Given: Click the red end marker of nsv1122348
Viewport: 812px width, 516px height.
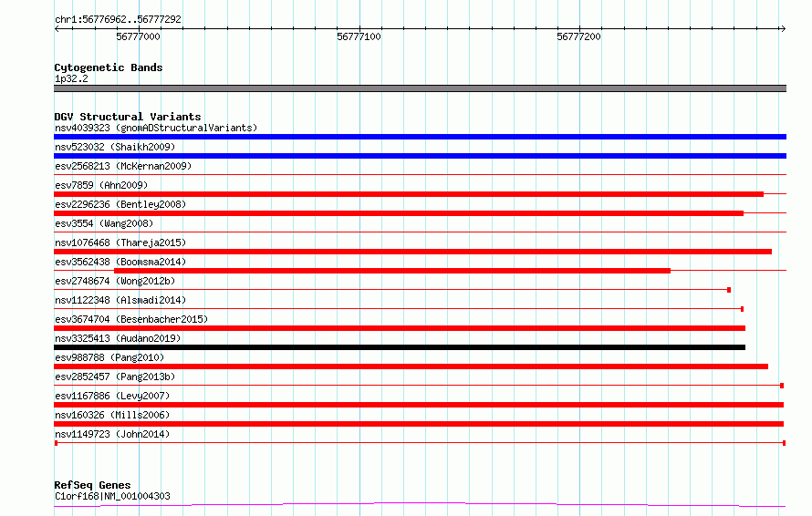Looking at the screenshot, I should [x=742, y=309].
